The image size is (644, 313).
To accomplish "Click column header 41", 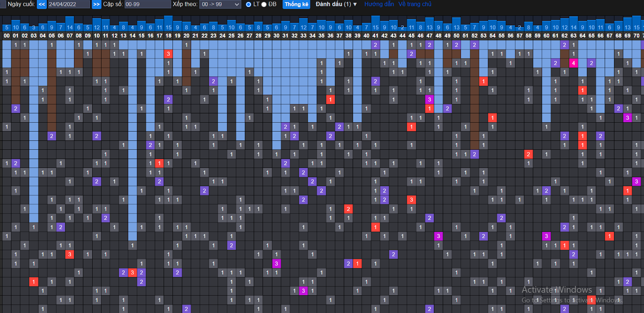I will tap(375, 36).
